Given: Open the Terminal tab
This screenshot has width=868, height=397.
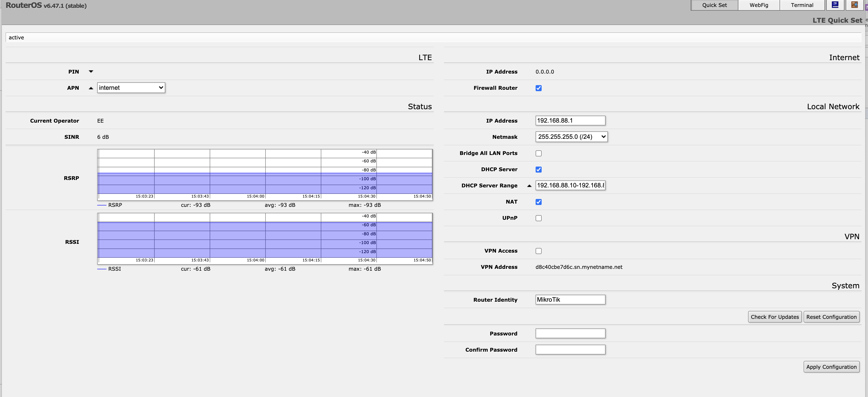Looking at the screenshot, I should (x=802, y=5).
